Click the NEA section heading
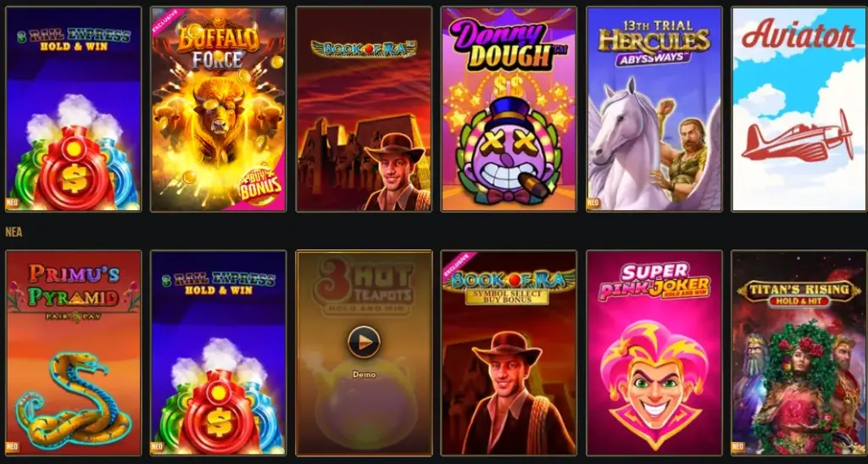 (x=14, y=232)
